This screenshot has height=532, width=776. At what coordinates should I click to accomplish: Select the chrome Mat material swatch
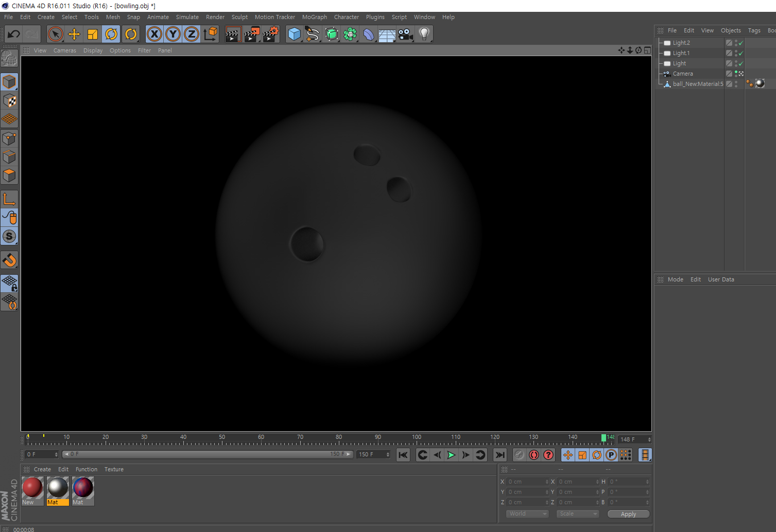(58, 491)
